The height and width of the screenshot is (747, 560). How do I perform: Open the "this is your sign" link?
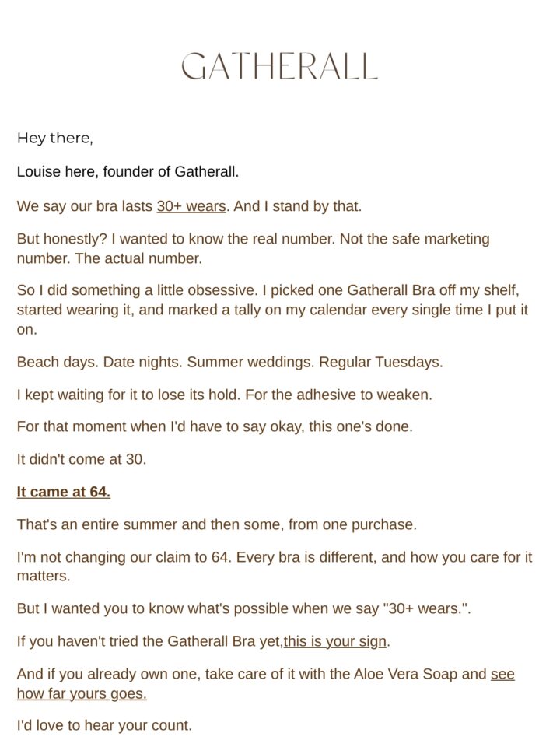(x=335, y=641)
